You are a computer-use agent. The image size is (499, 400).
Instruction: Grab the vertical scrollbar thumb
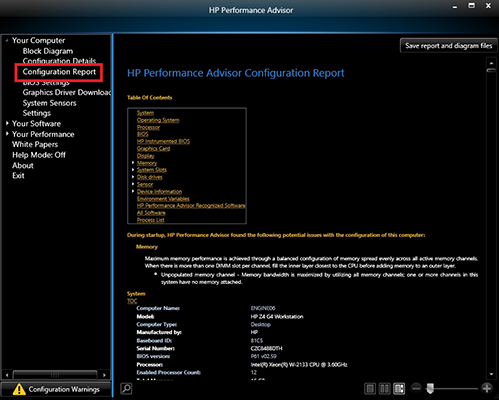point(491,70)
